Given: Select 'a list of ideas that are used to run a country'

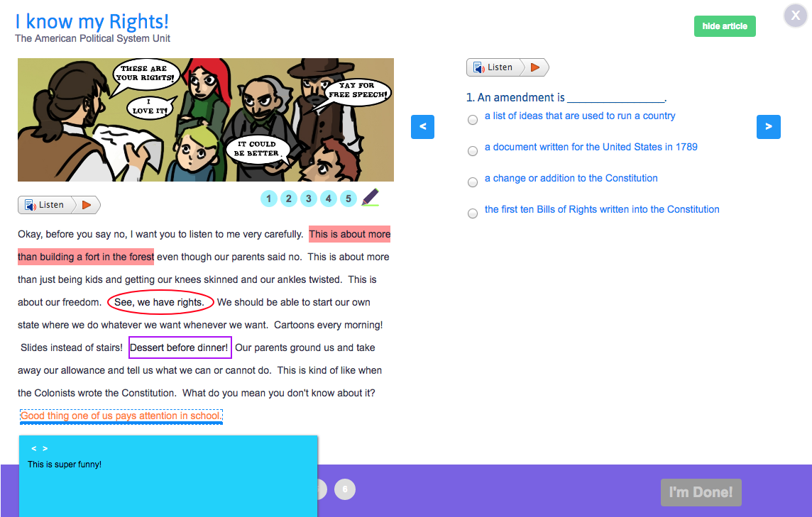Looking at the screenshot, I should point(473,120).
